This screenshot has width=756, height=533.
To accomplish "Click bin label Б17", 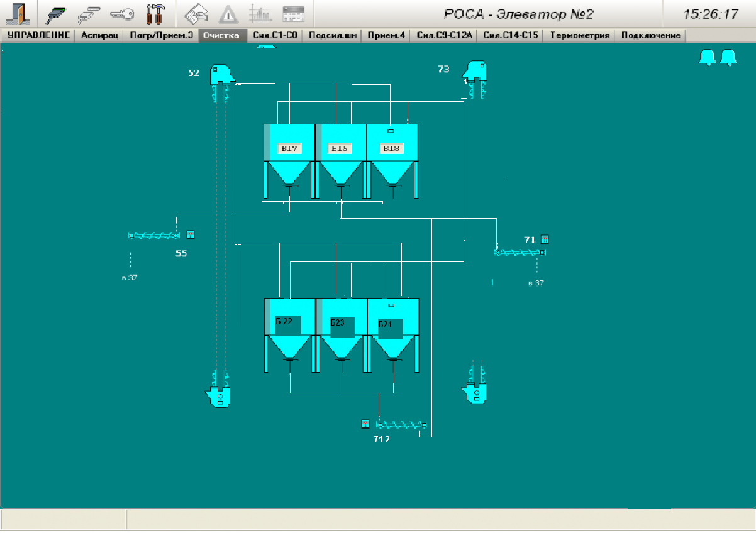I will click(x=289, y=148).
